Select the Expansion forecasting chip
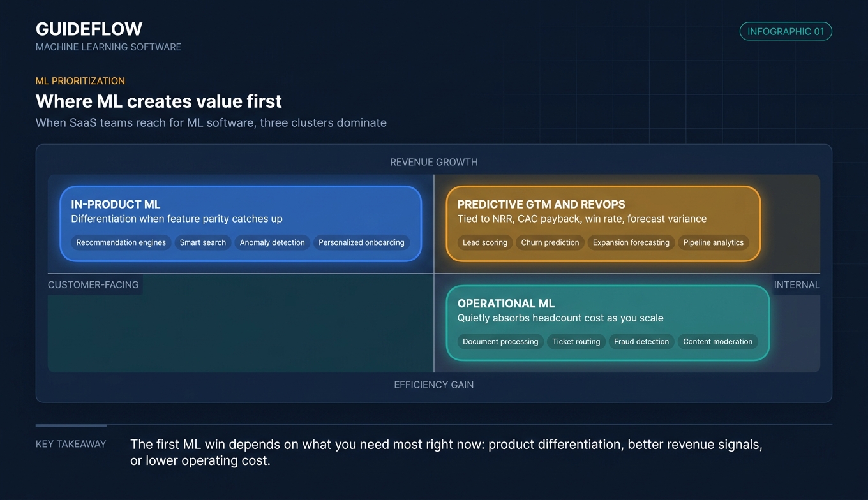 coord(631,242)
